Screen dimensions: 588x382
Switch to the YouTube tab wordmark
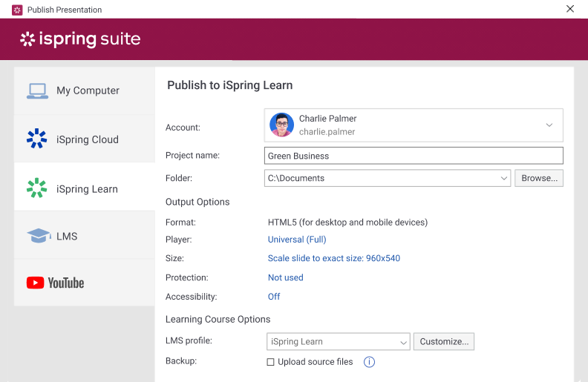pos(66,283)
